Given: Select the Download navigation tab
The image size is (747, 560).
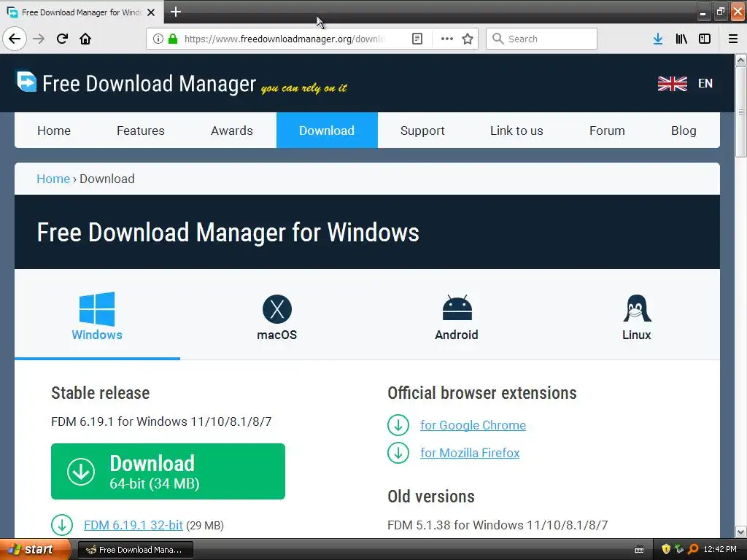Looking at the screenshot, I should click(x=327, y=131).
